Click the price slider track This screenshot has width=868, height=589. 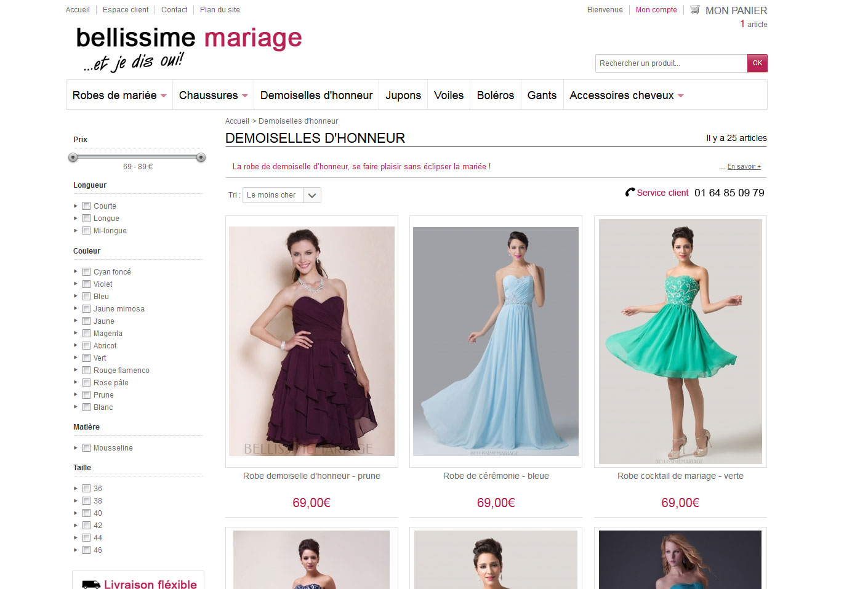[137, 158]
